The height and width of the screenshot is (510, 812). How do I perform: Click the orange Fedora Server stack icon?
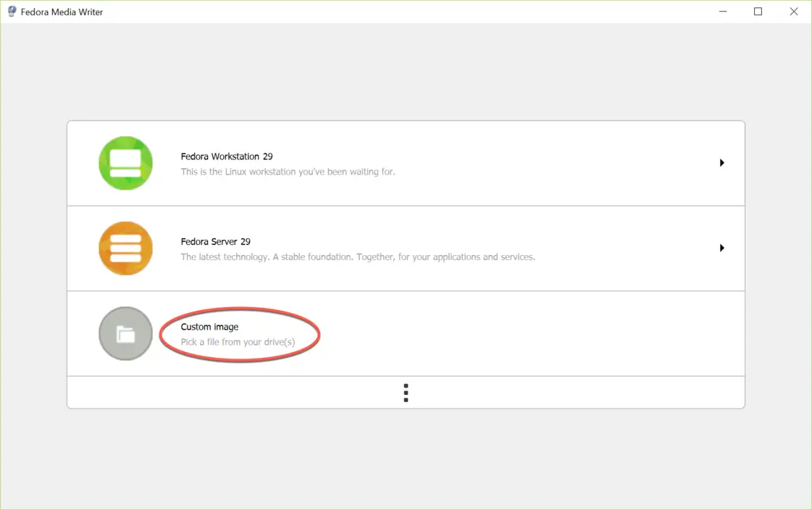tap(125, 248)
